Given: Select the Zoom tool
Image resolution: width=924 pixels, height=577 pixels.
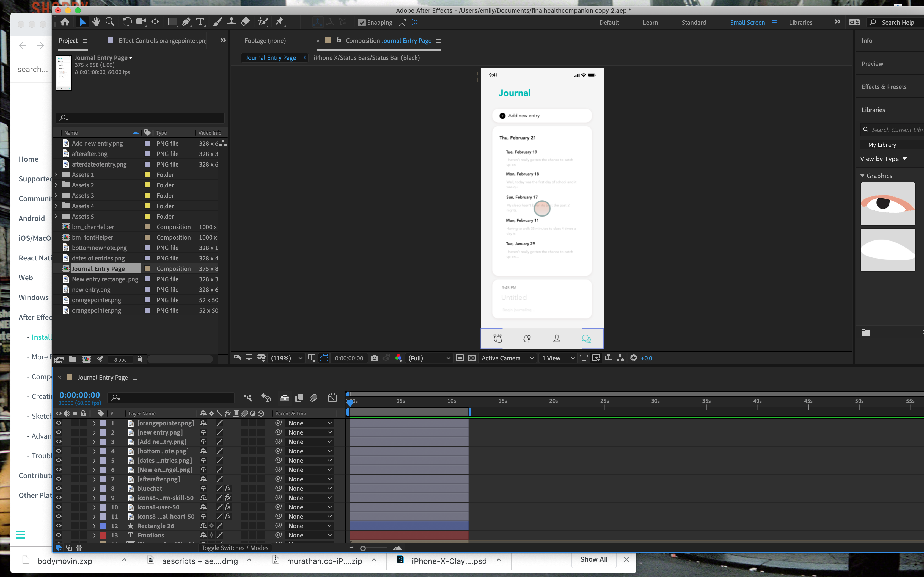Looking at the screenshot, I should 110,22.
